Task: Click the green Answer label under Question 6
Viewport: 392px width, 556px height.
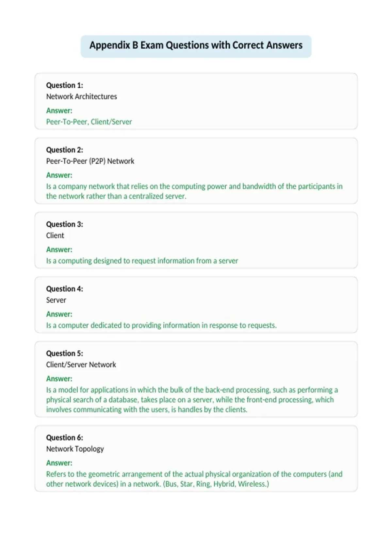Action: pyautogui.click(x=59, y=463)
